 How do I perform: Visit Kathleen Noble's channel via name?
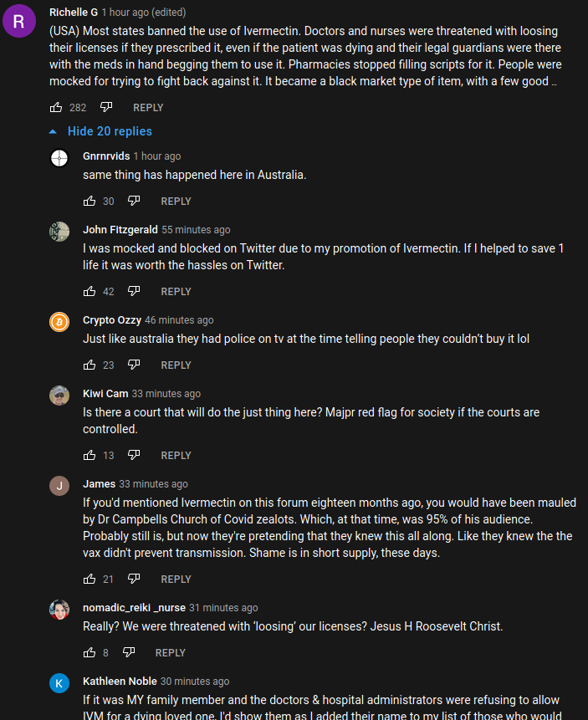(x=120, y=682)
